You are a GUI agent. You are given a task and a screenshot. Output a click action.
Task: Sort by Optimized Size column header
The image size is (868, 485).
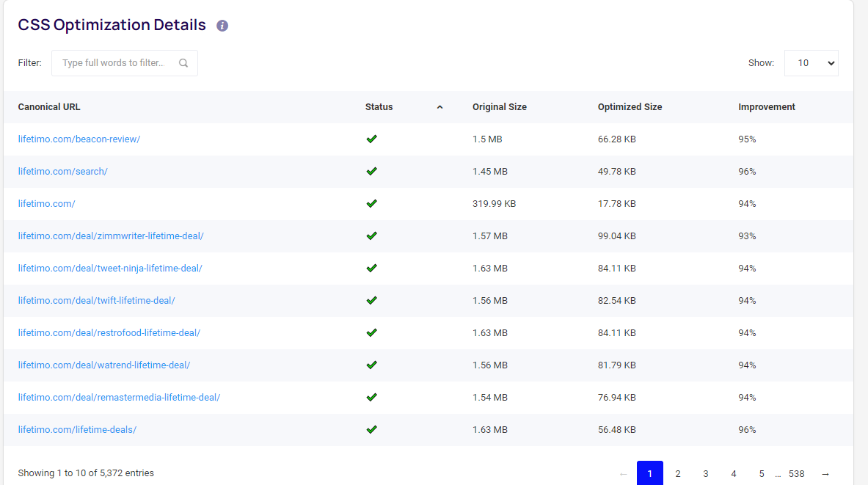point(630,107)
